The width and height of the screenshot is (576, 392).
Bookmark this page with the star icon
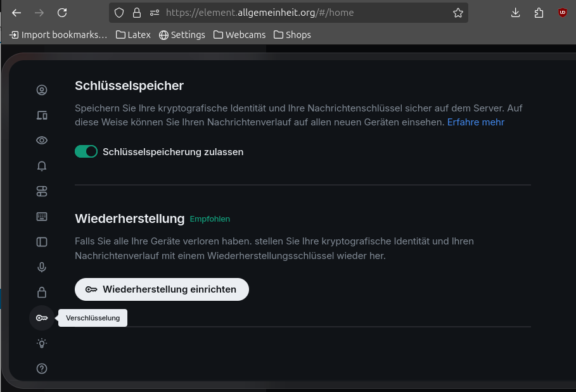pyautogui.click(x=458, y=13)
